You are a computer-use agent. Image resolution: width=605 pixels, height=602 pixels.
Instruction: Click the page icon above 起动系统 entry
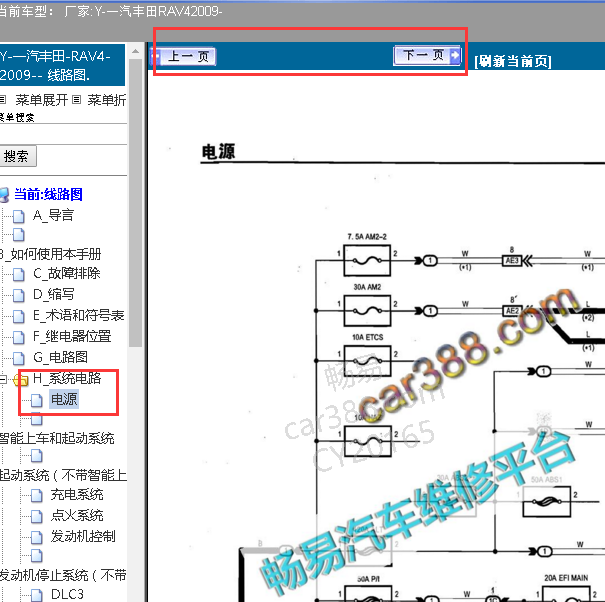[x=37, y=456]
